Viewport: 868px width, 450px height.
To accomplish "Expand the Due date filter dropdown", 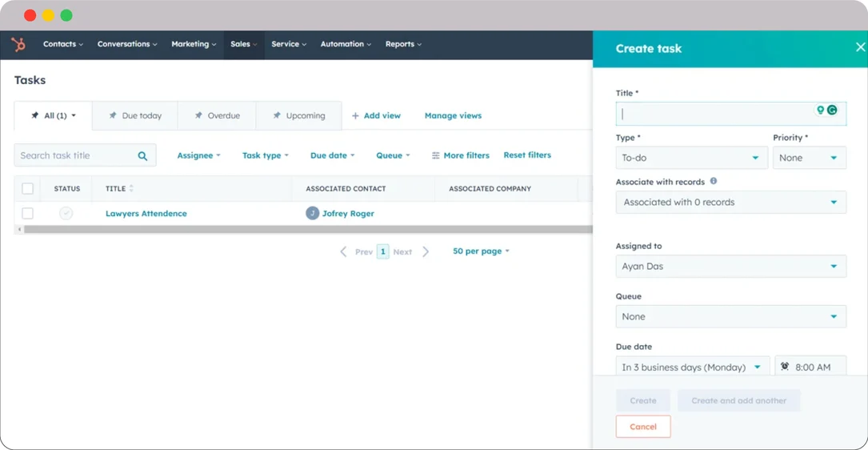I will [x=333, y=155].
